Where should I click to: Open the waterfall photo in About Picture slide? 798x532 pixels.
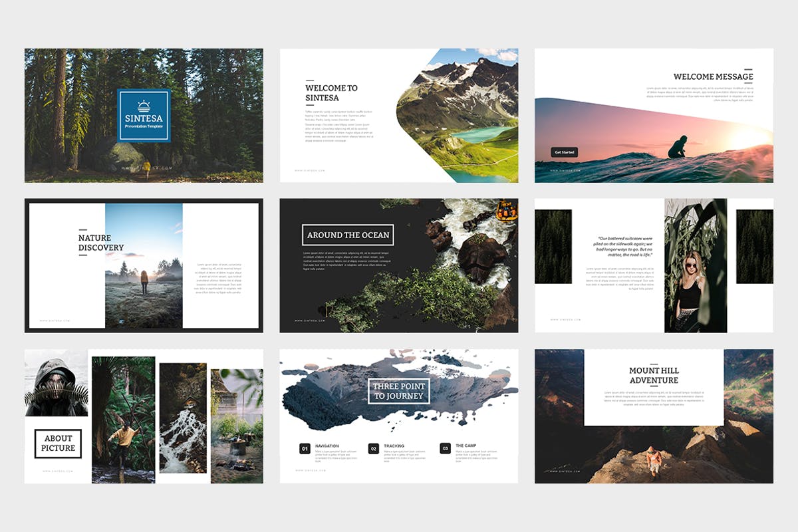(x=183, y=418)
